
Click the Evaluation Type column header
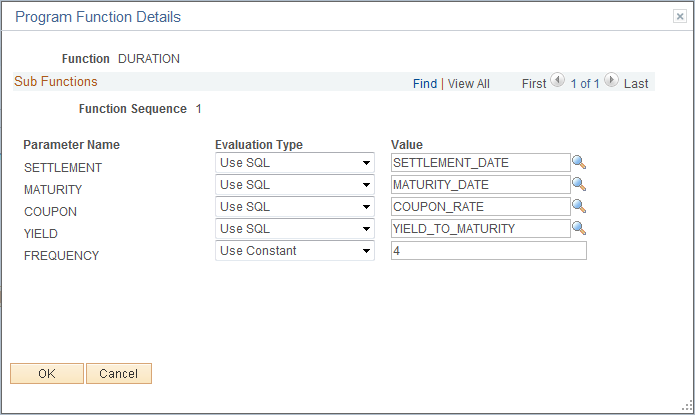pyautogui.click(x=259, y=145)
